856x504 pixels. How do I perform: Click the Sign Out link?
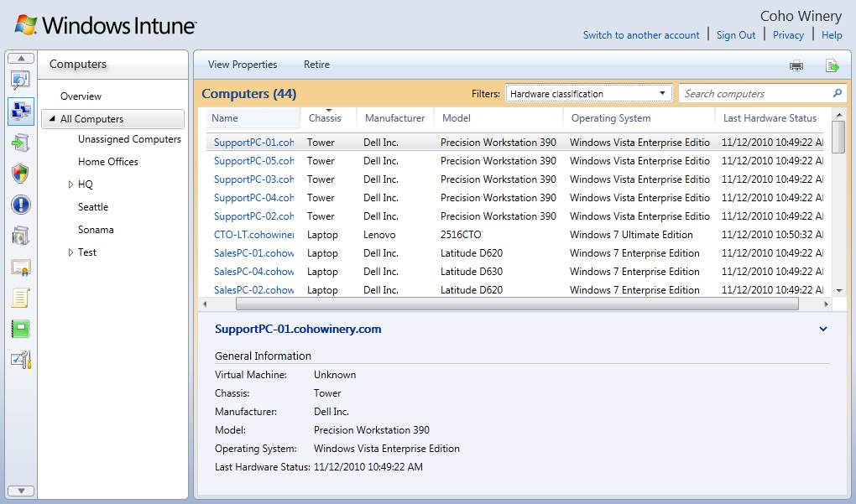coord(736,35)
